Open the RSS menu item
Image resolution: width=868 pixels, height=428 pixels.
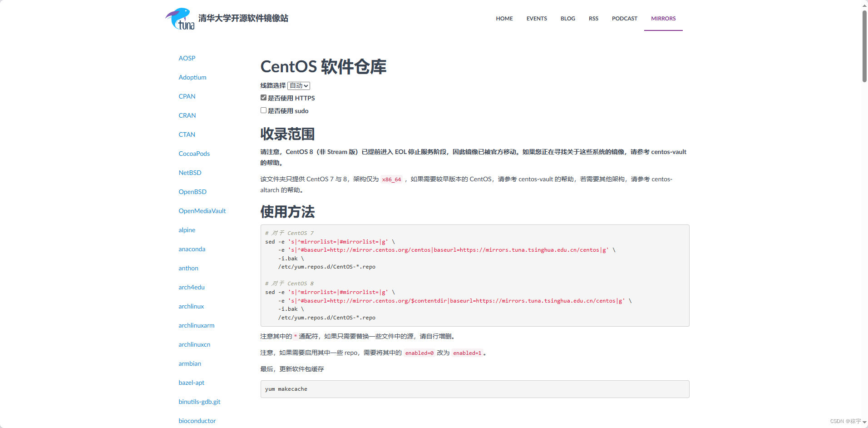[593, 19]
